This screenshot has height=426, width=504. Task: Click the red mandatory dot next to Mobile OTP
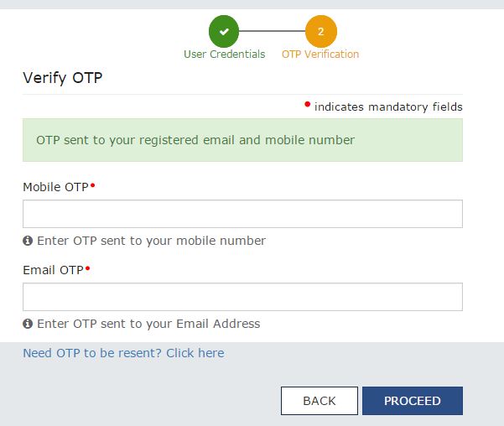tap(92, 185)
